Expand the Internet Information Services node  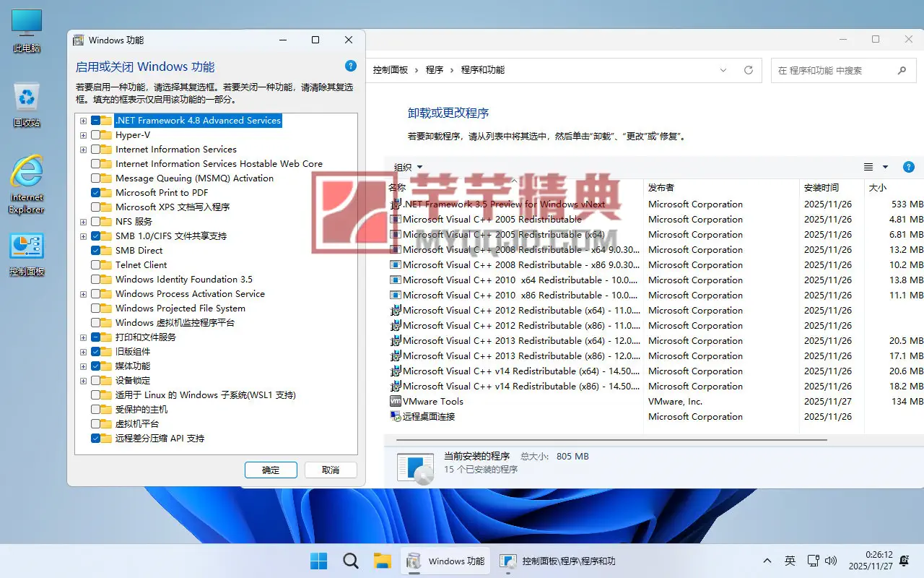[x=84, y=150]
